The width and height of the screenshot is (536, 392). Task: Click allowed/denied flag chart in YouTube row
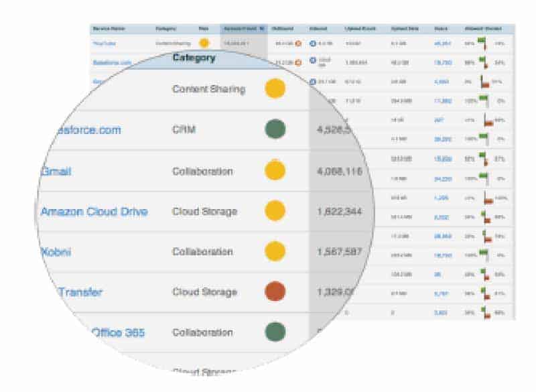[x=482, y=44]
